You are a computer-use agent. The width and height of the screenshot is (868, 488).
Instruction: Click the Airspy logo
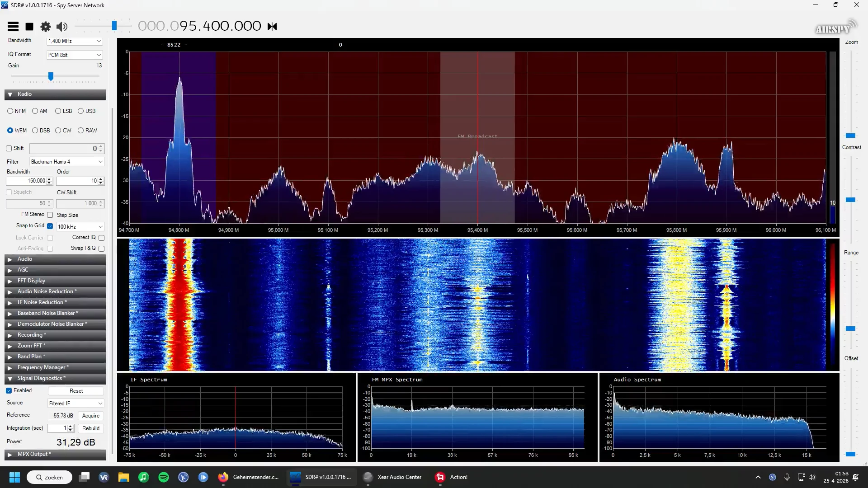835,28
